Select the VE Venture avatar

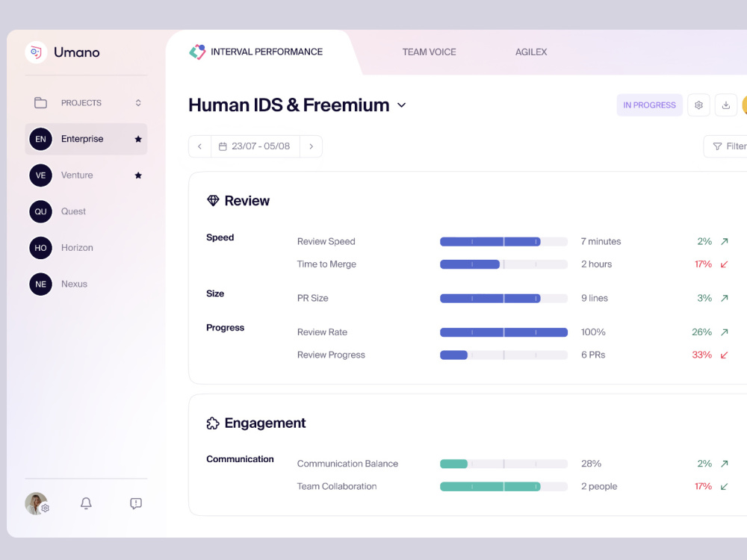point(40,175)
